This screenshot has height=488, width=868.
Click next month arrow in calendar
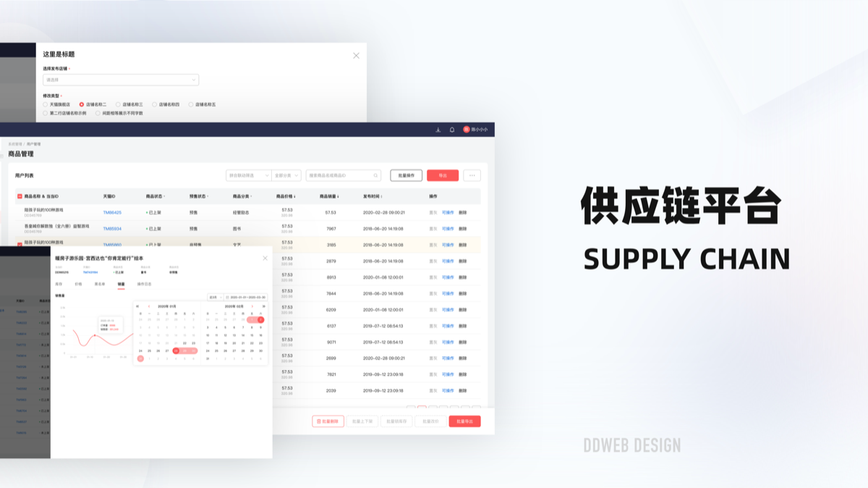[252, 306]
